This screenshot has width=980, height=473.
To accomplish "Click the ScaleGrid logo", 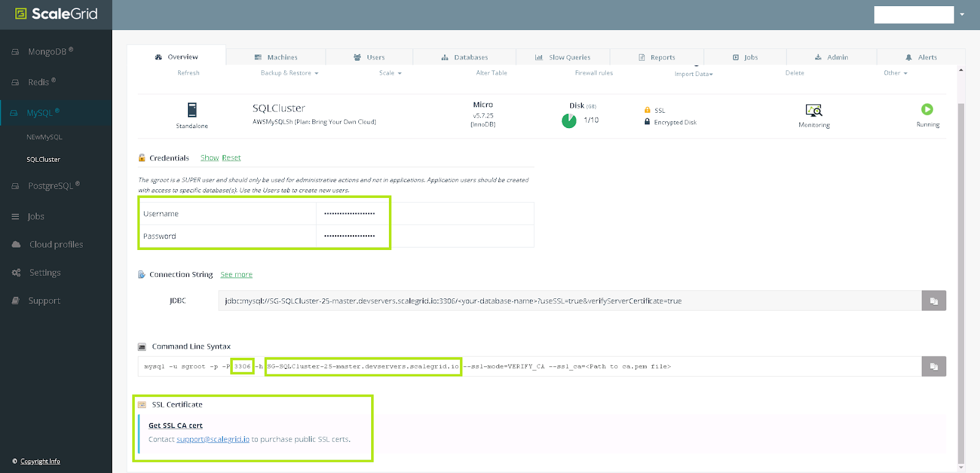I will click(x=56, y=14).
